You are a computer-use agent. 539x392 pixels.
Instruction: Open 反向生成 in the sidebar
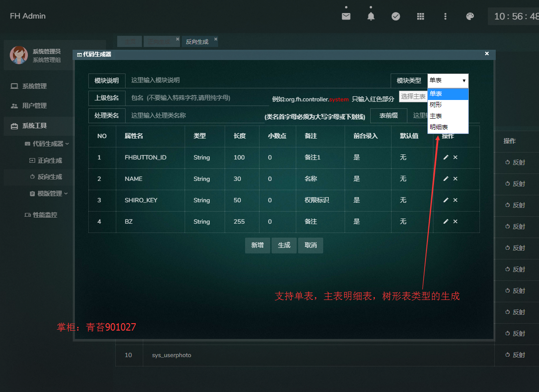pos(47,177)
